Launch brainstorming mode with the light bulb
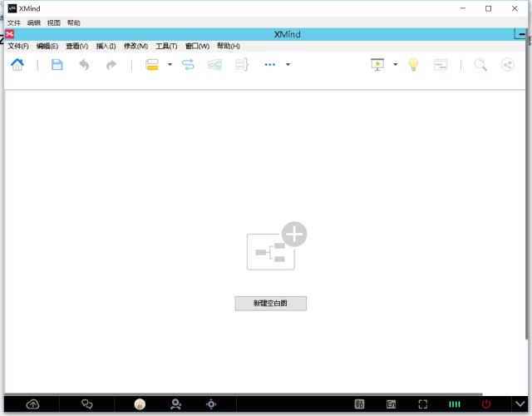The height and width of the screenshot is (416, 532). pos(413,65)
